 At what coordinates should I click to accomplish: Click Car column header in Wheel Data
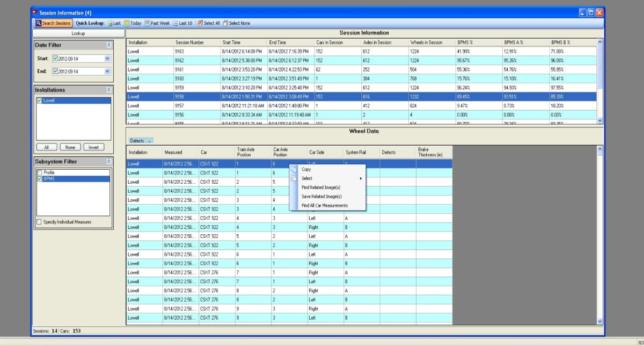pyautogui.click(x=217, y=152)
